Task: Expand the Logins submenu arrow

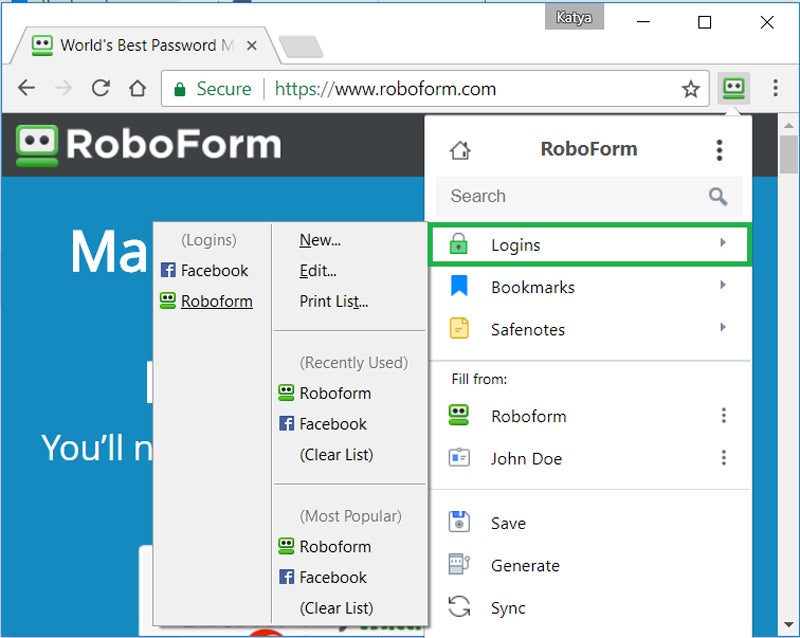Action: click(723, 244)
